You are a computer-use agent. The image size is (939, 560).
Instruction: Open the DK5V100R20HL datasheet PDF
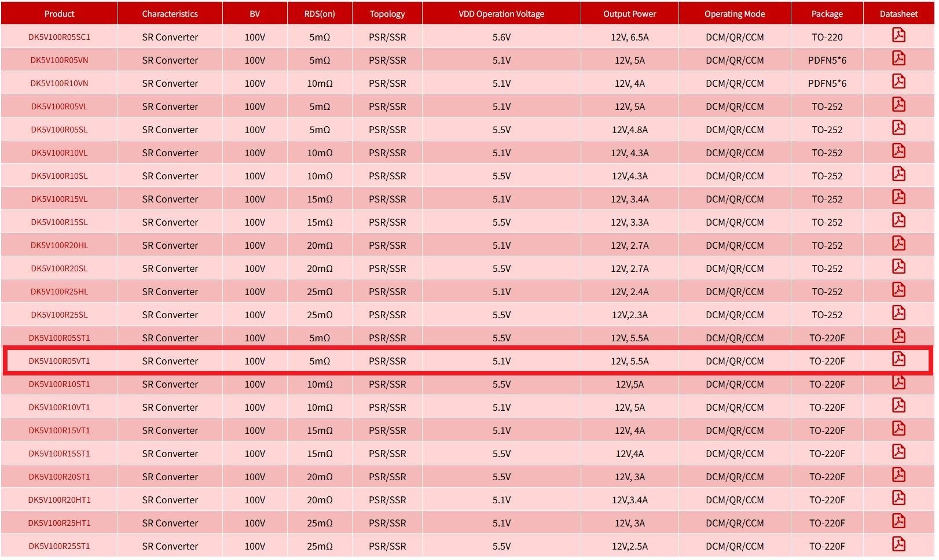pyautogui.click(x=898, y=244)
